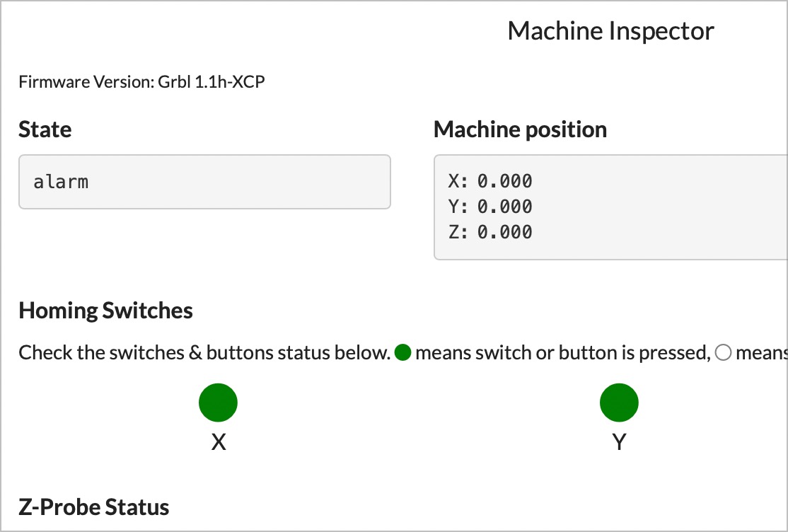This screenshot has height=532, width=788.
Task: Click the Z-Probe Status heading
Action: [x=94, y=507]
